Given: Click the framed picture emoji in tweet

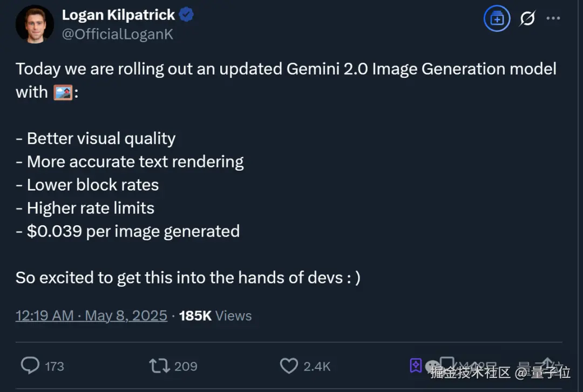Looking at the screenshot, I should pos(63,92).
